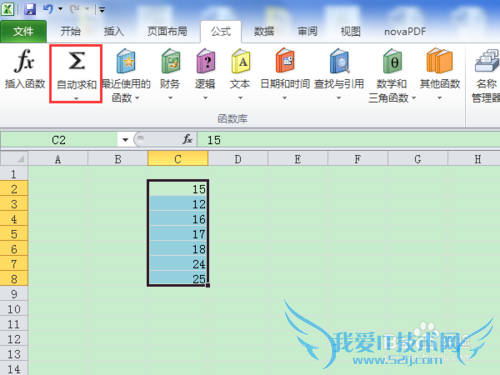Select column E header
This screenshot has width=500, height=375.
(298, 159)
